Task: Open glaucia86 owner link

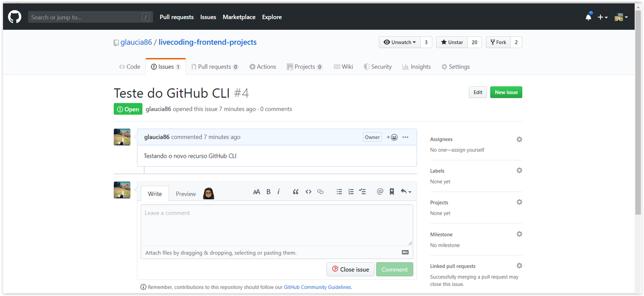Action: [136, 42]
